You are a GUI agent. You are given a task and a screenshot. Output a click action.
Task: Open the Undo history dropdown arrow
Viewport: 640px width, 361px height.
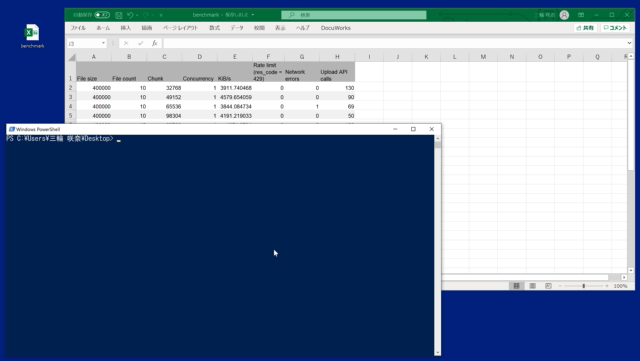click(137, 15)
